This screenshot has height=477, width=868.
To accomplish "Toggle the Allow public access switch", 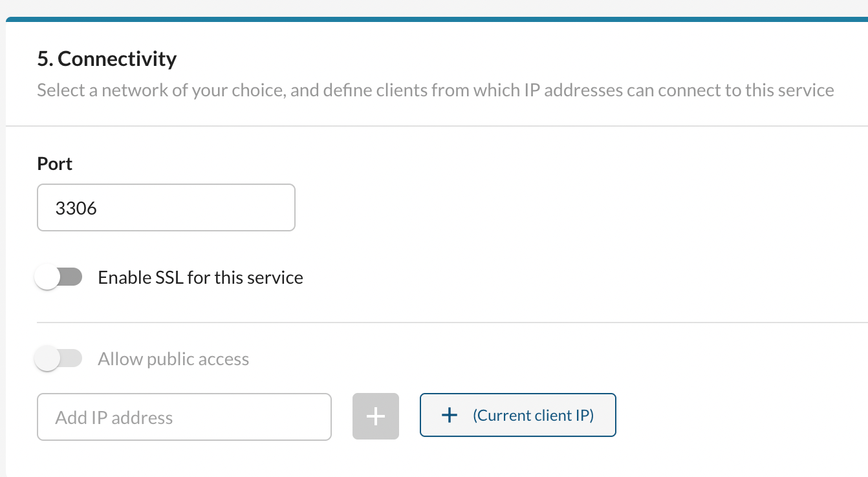I will [59, 359].
